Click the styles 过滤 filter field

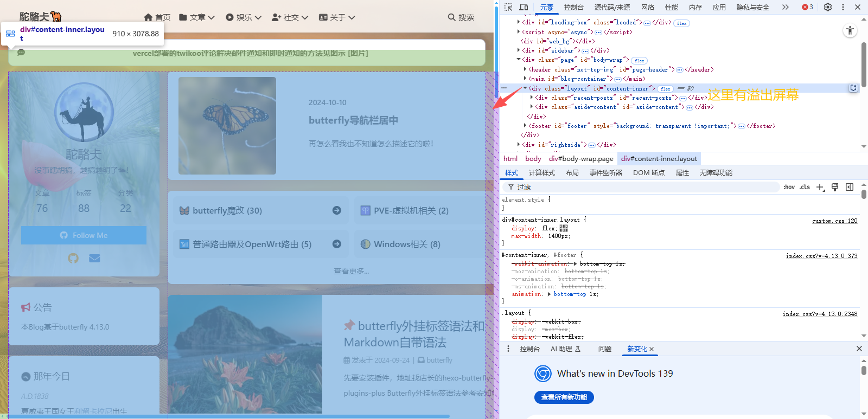pyautogui.click(x=640, y=187)
